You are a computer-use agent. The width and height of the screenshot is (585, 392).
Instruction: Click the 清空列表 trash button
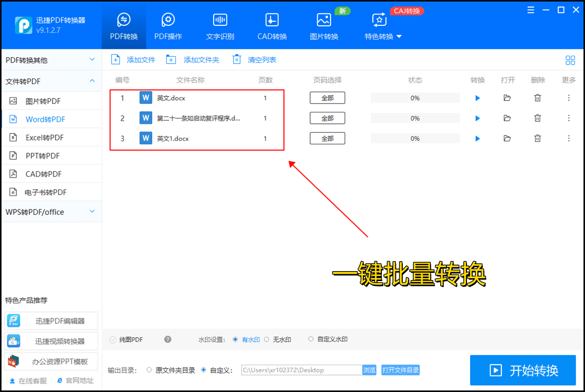pos(254,60)
